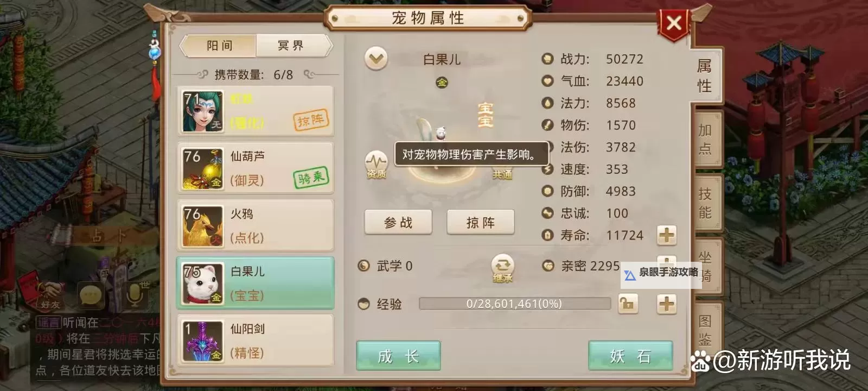The image size is (868, 391).
Task: Tap the microphone voice icon
Action: coord(134,295)
